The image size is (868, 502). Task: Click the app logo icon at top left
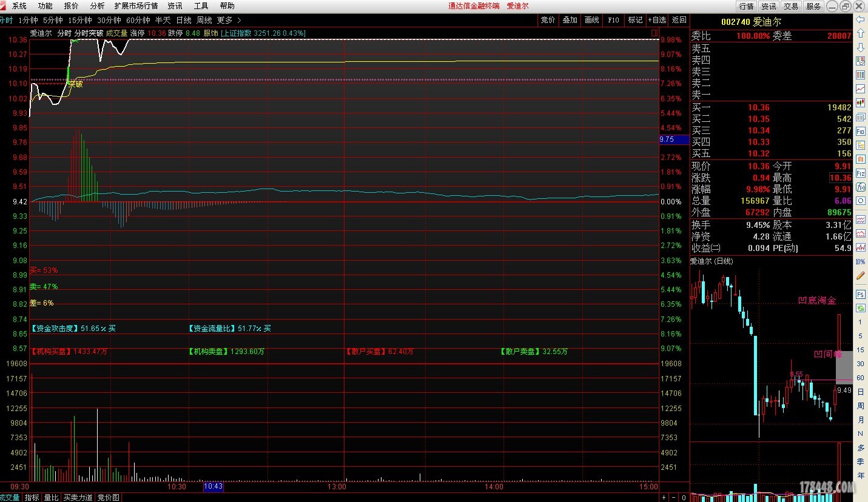(x=4, y=5)
